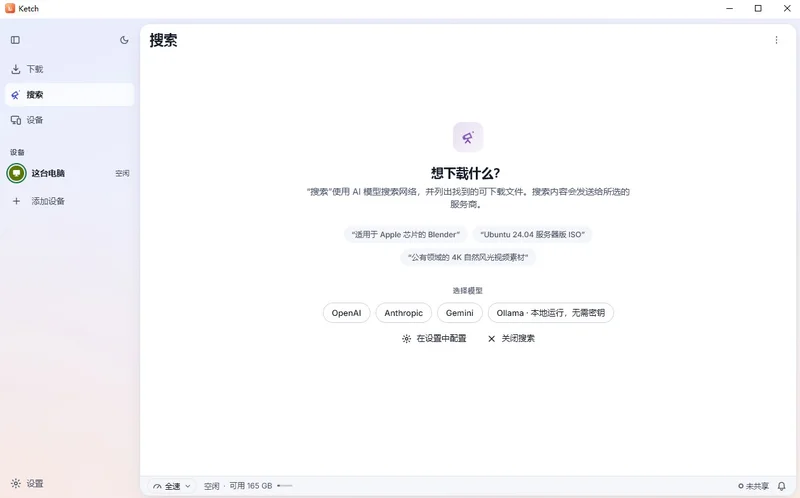Image resolution: width=800 pixels, height=498 pixels.
Task: Click the purple telescope search icon
Action: click(468, 137)
